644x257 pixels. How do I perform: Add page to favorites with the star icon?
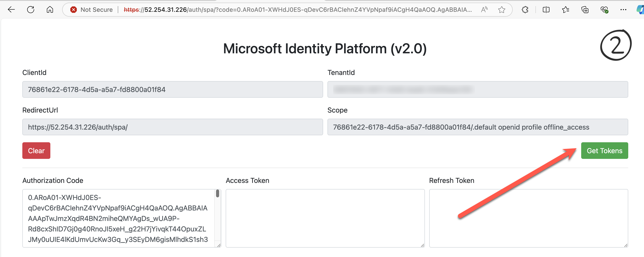pos(501,10)
